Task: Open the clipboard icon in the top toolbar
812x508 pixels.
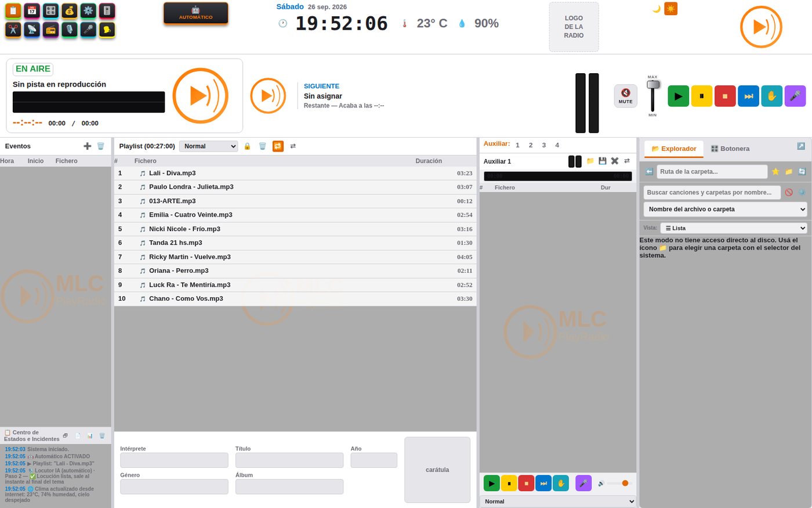Action: 13,10
